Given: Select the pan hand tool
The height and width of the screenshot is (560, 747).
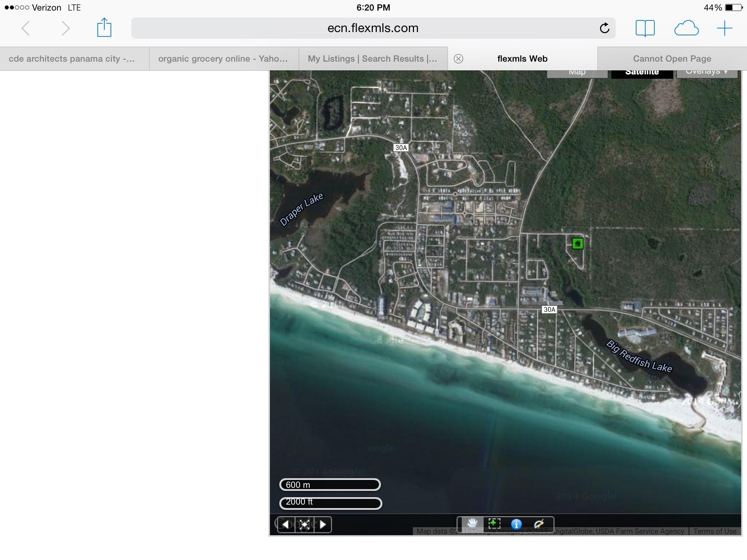Looking at the screenshot, I should (472, 524).
